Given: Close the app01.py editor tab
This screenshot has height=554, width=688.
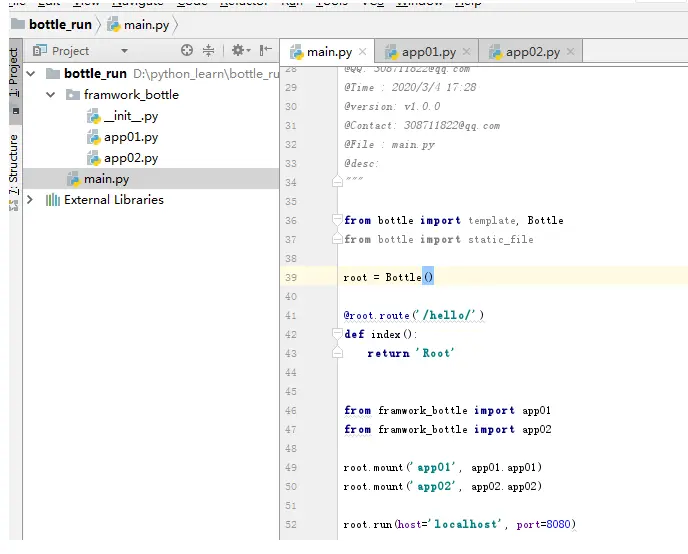Looking at the screenshot, I should click(x=466, y=52).
